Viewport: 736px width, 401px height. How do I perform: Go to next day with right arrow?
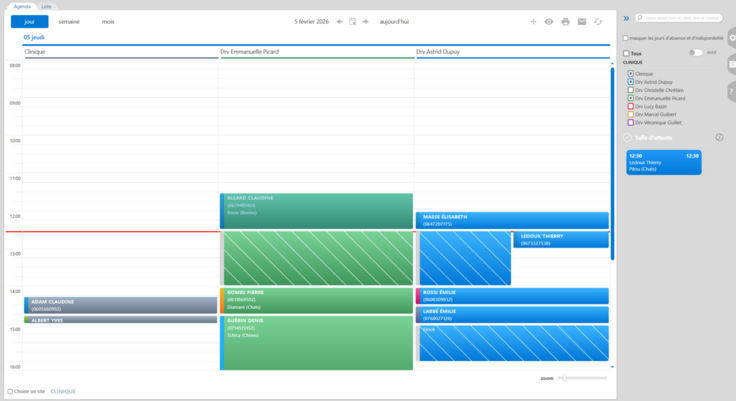tap(366, 21)
